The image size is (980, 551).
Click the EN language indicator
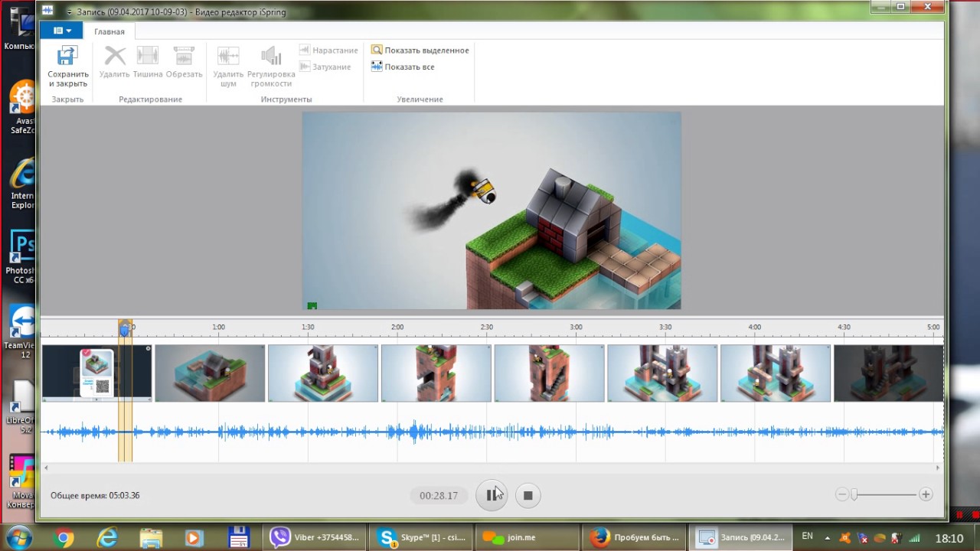[x=807, y=537]
